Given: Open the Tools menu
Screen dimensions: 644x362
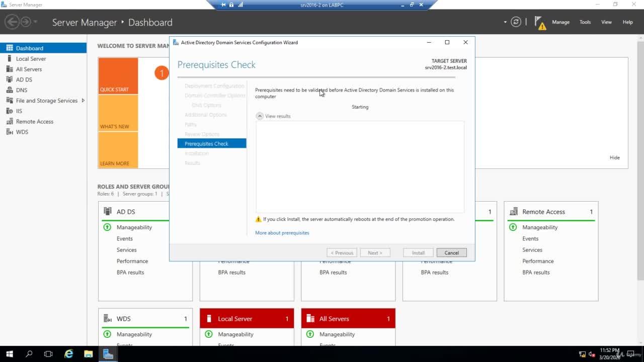Looking at the screenshot, I should click(x=585, y=22).
